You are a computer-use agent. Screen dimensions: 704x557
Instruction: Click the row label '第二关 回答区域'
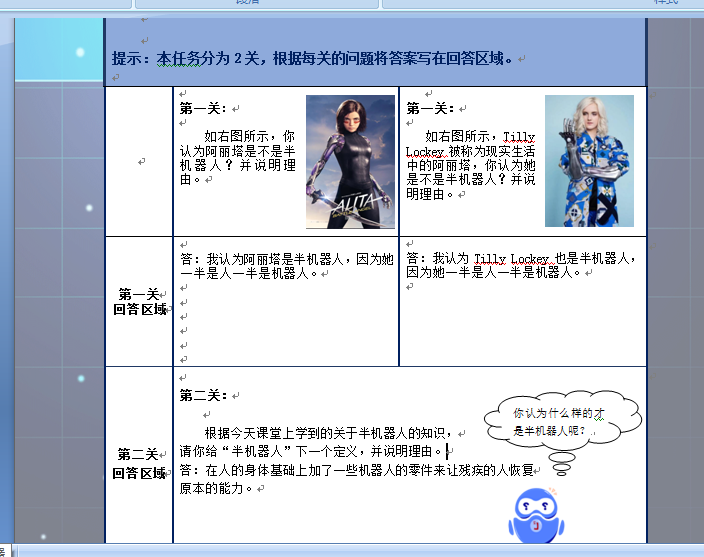coord(139,464)
